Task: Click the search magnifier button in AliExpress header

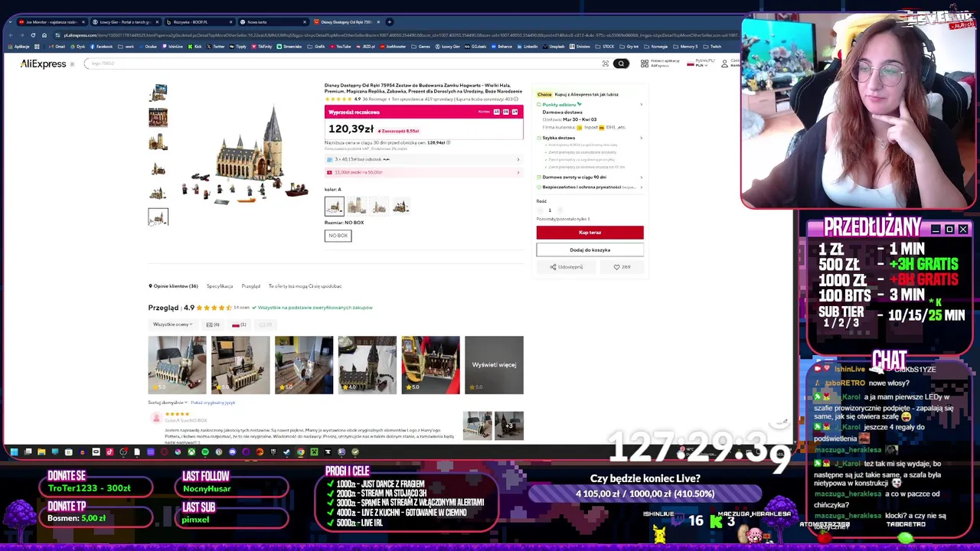Action: click(x=621, y=64)
